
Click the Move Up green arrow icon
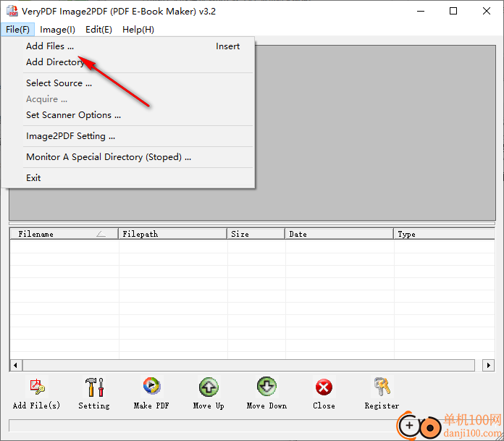coord(209,387)
